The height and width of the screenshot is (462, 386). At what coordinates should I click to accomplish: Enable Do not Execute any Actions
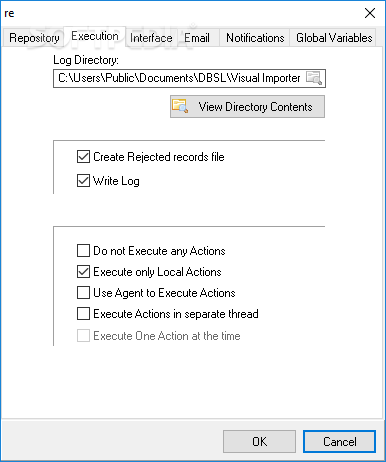pos(83,251)
